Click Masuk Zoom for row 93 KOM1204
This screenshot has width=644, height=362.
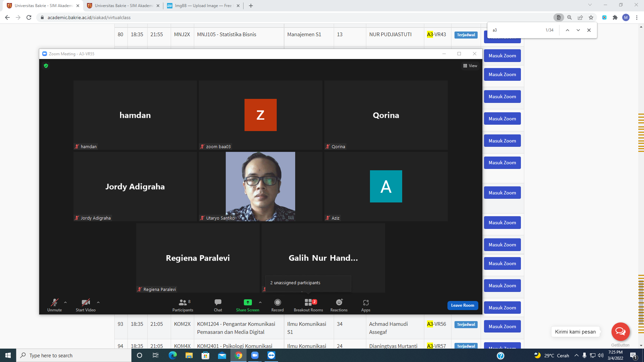point(502,326)
